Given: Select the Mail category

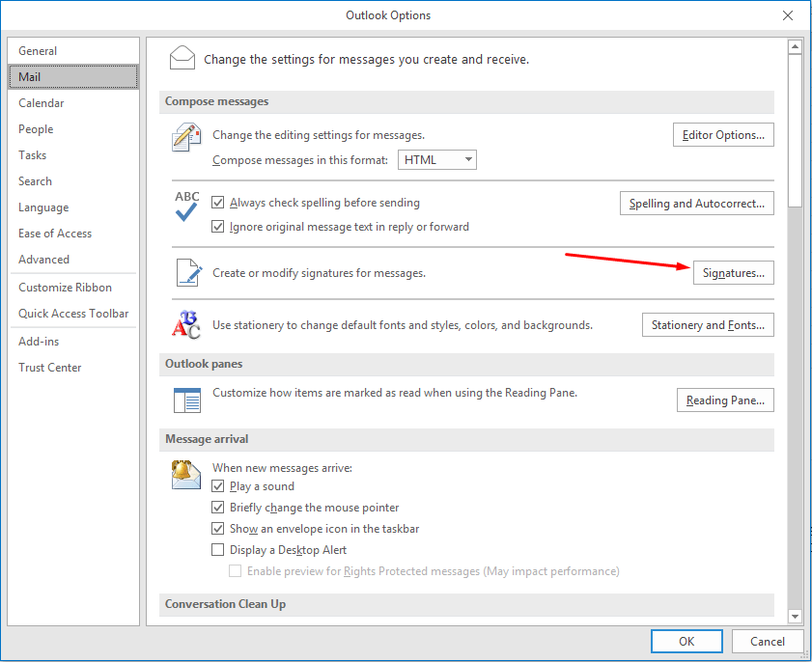Looking at the screenshot, I should point(73,76).
